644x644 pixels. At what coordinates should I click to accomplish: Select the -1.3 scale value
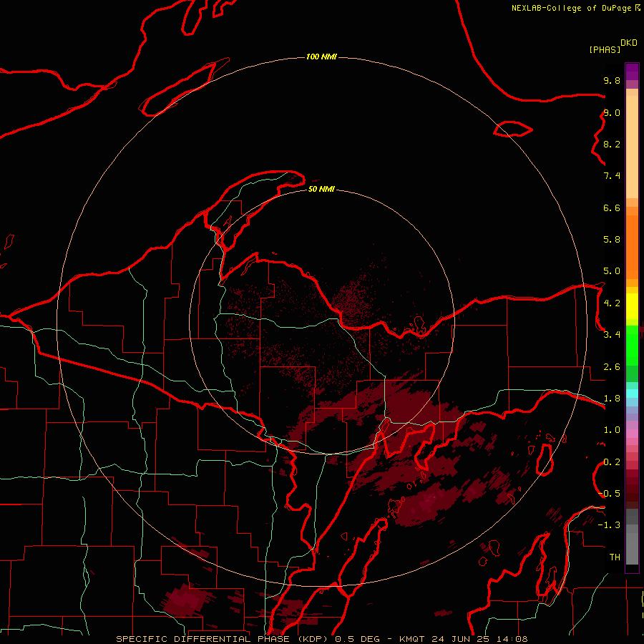pos(609,525)
